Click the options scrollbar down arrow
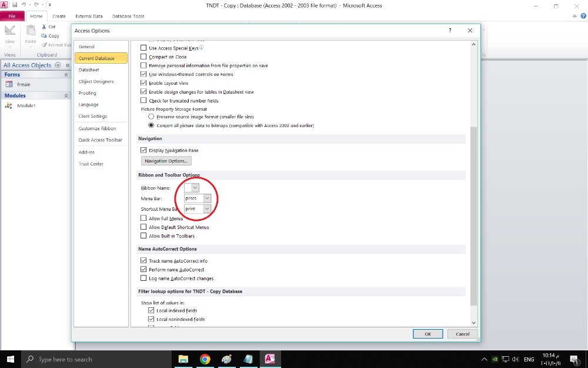This screenshot has height=368, width=588. (x=473, y=323)
